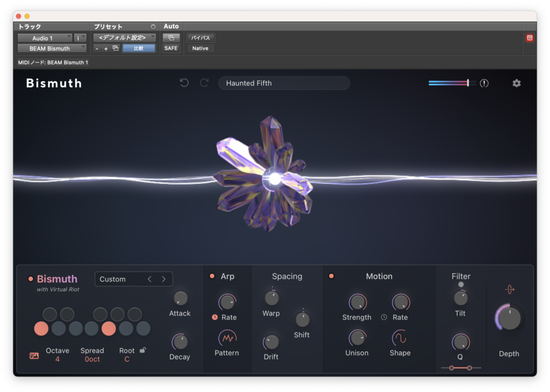The image size is (550, 392).
Task: Open the keyboard icon near Octave
Action: 34,356
